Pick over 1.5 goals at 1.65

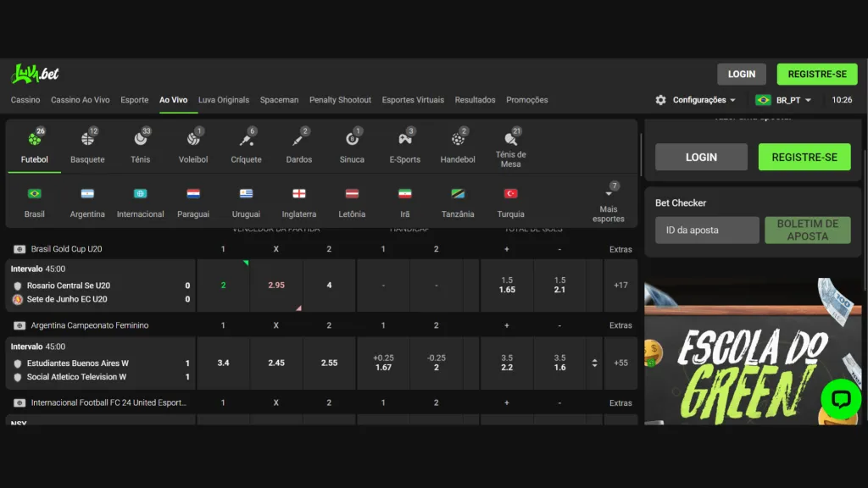[507, 285]
